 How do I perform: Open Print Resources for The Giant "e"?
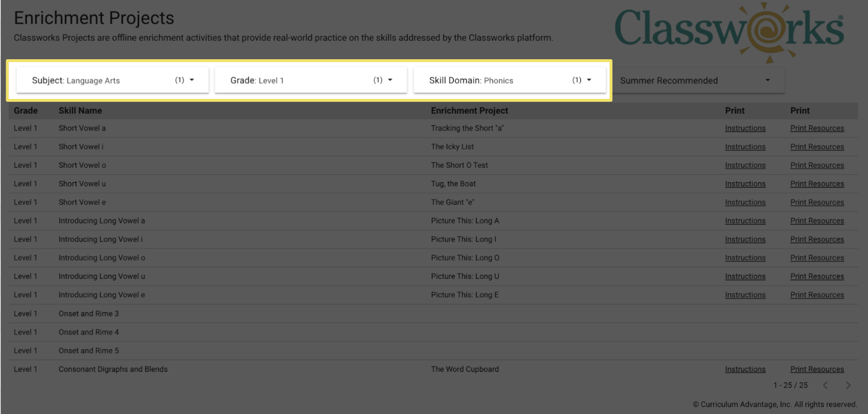point(817,202)
